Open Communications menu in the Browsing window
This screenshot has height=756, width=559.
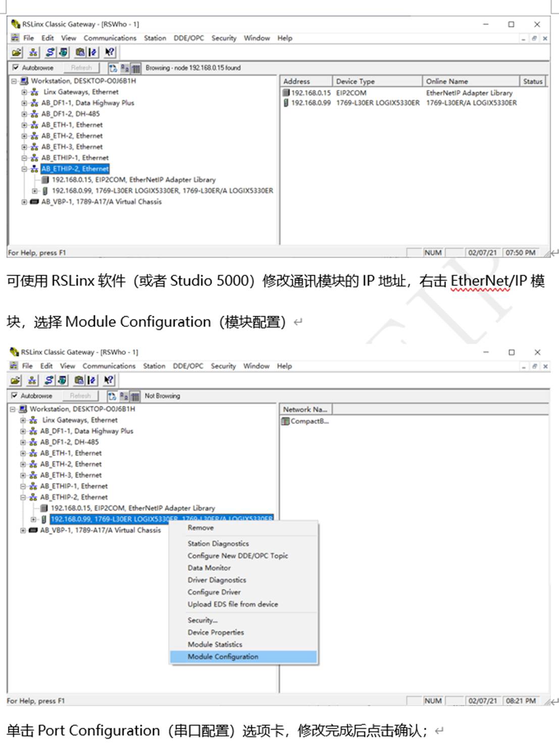click(110, 38)
